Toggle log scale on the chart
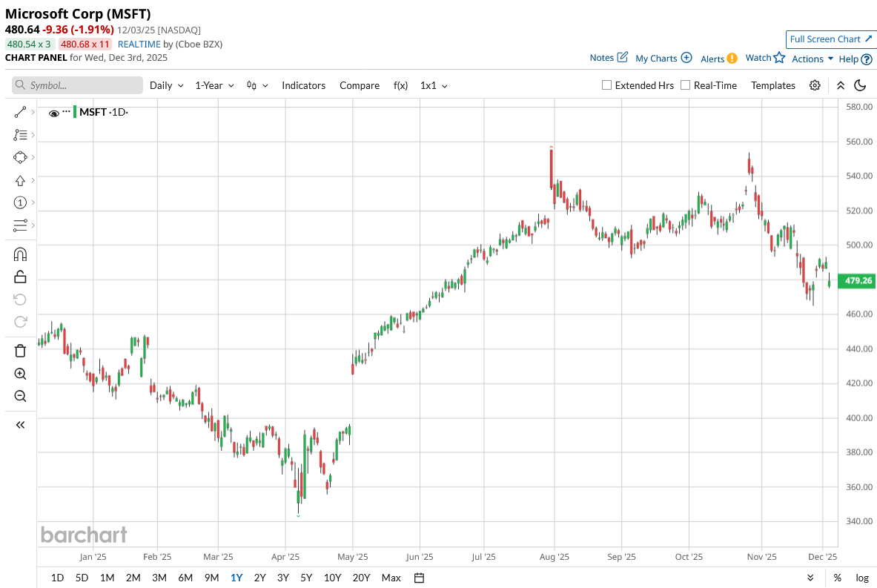Image resolution: width=877 pixels, height=588 pixels. pos(862,578)
